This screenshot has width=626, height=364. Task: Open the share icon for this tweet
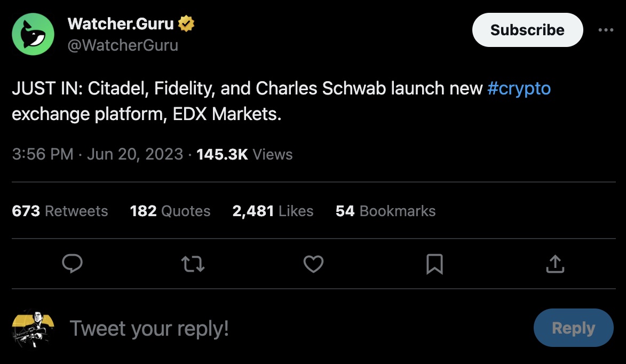[x=555, y=264]
